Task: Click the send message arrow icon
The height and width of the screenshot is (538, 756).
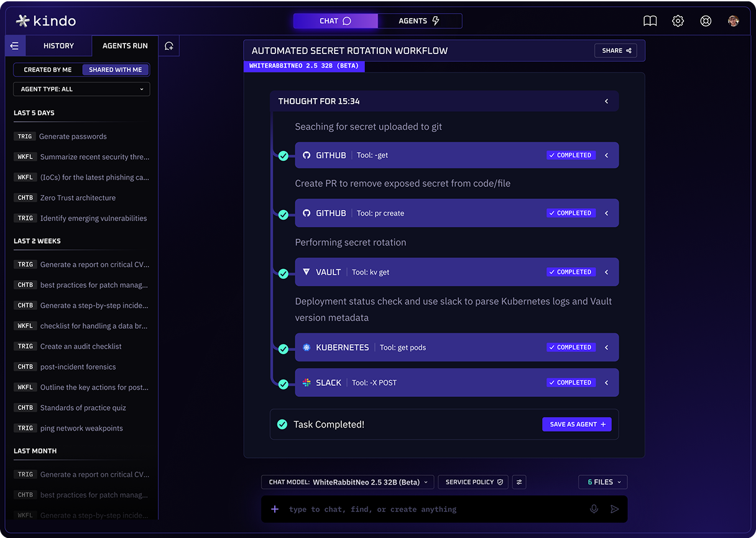Action: click(614, 509)
